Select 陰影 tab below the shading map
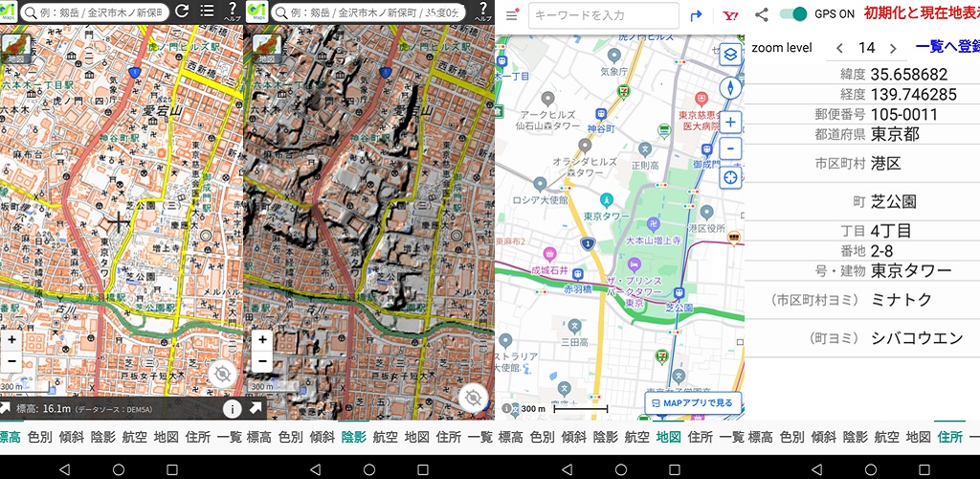This screenshot has width=980, height=479. tap(354, 437)
